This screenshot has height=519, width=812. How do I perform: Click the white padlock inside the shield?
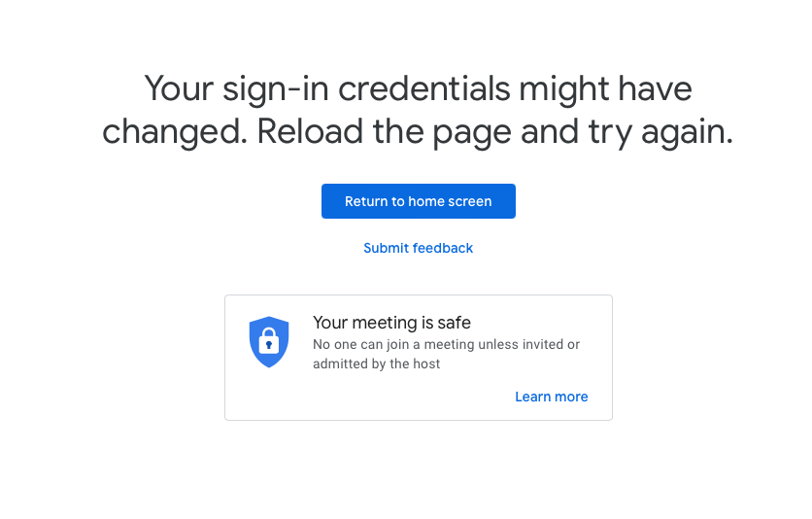pyautogui.click(x=269, y=343)
